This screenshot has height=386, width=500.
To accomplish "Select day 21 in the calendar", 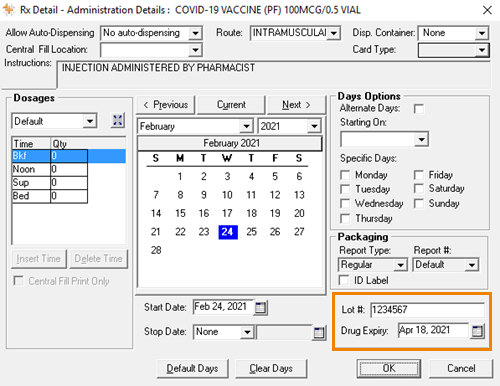I will 156,232.
